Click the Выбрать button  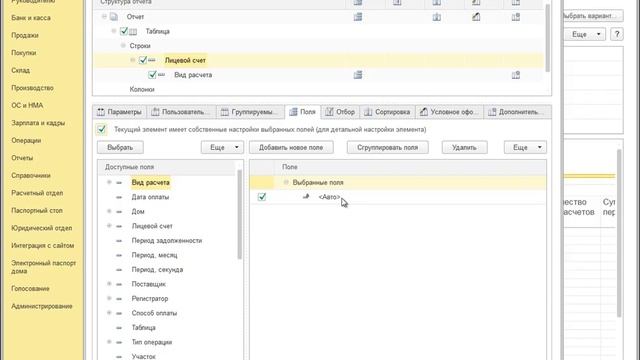tap(120, 147)
